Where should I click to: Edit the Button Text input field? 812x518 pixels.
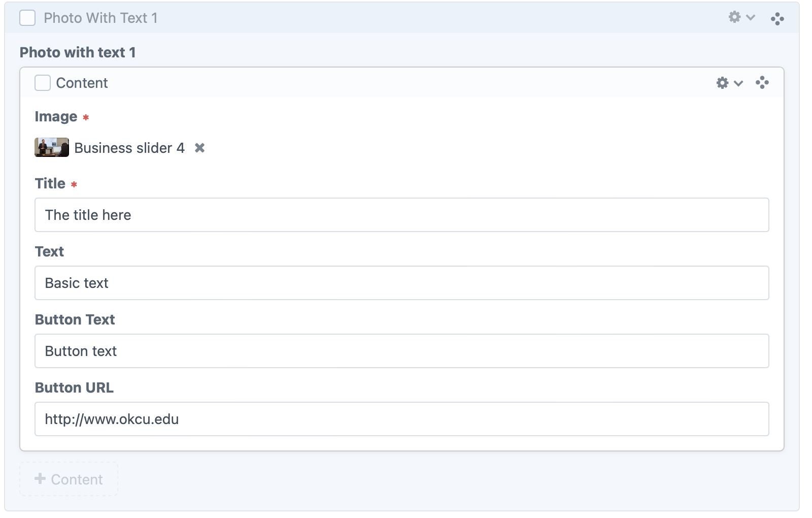pos(401,351)
